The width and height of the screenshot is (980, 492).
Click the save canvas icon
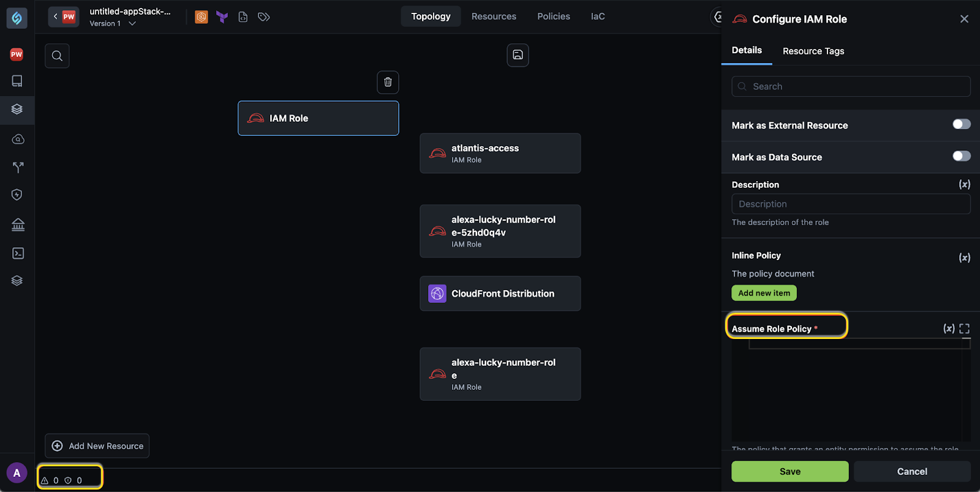click(518, 55)
